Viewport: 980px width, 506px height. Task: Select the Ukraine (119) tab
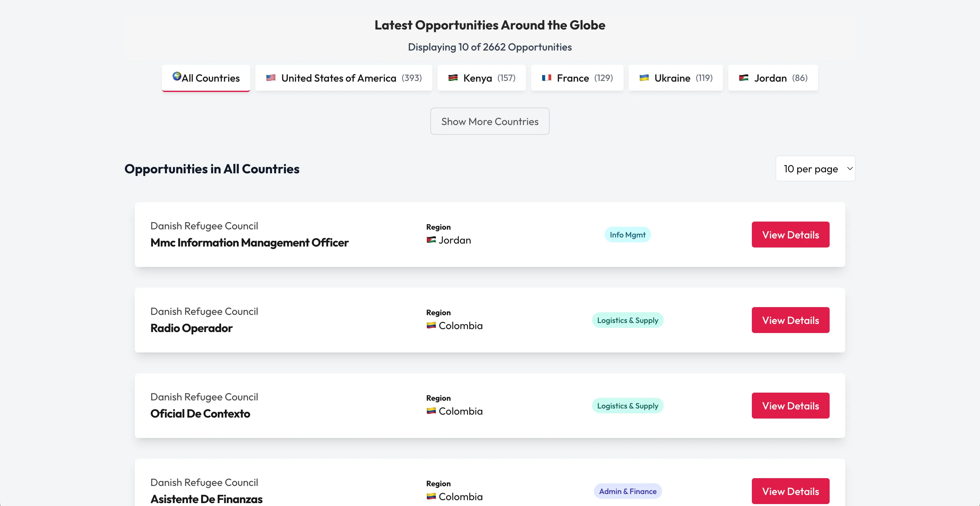tap(676, 78)
